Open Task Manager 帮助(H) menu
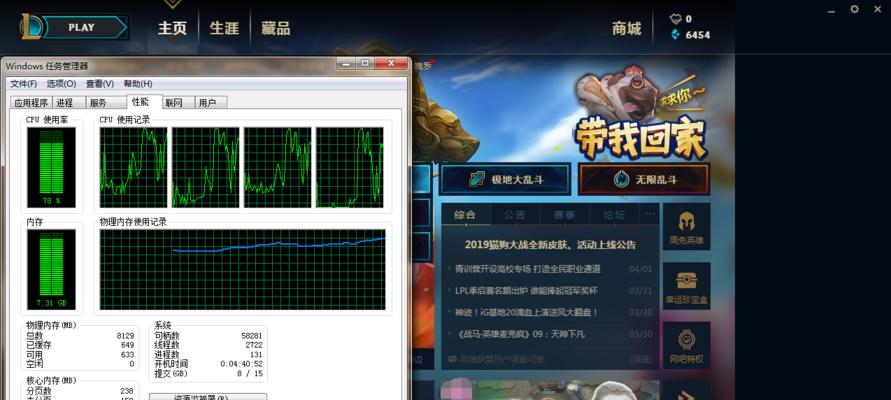This screenshot has width=891, height=400. tap(138, 84)
